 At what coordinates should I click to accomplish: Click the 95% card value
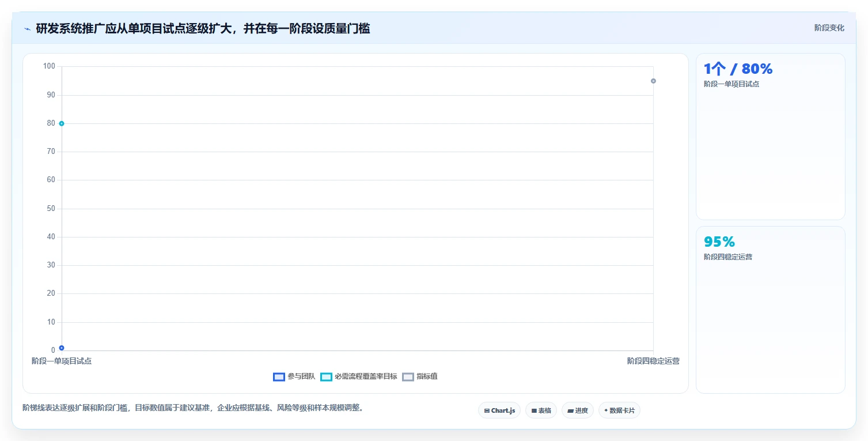click(719, 242)
